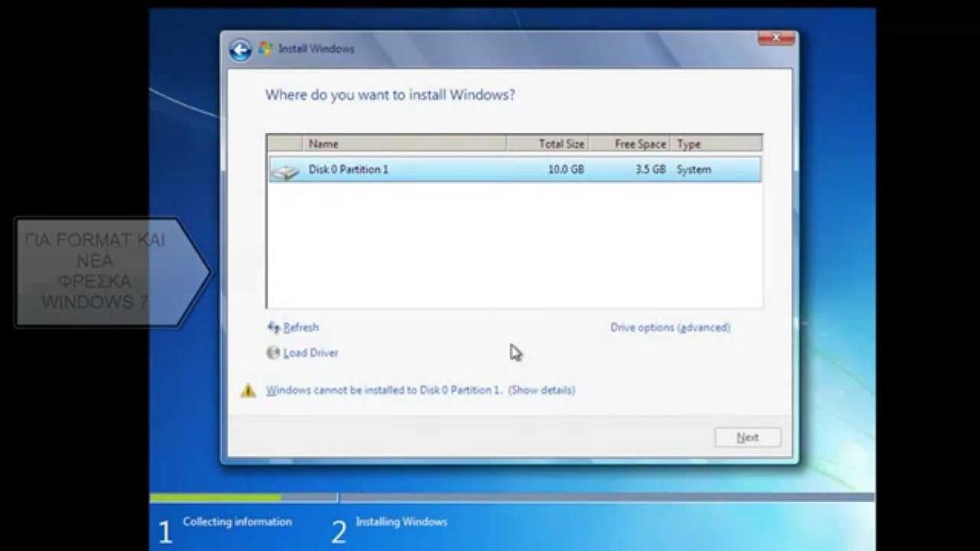Screen dimensions: 980x551
Task: Click the System type cell
Action: click(x=694, y=170)
